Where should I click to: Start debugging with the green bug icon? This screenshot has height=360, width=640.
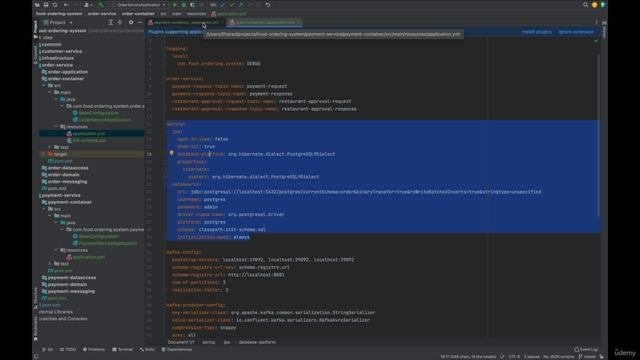(184, 5)
